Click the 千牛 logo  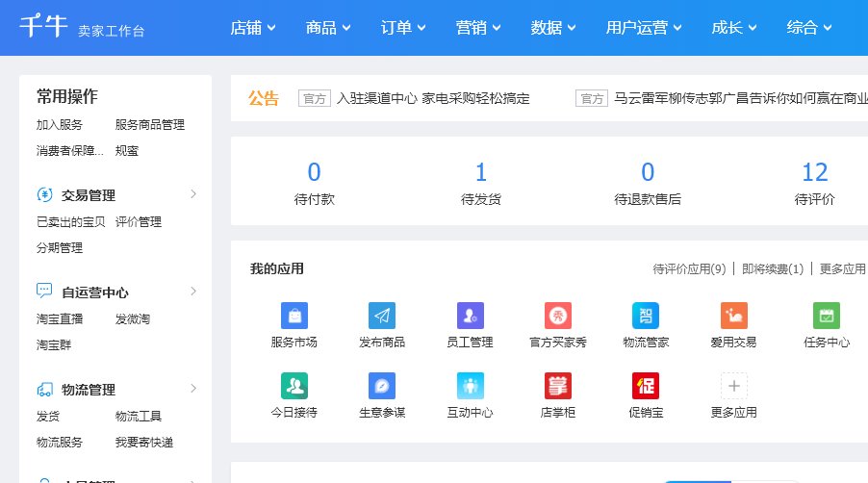coord(43,25)
